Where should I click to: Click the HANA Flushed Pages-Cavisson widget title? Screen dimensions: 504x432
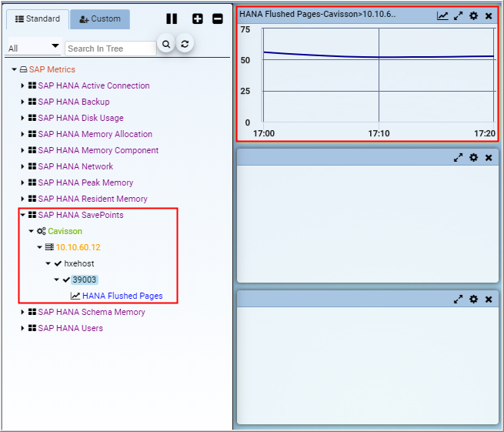coord(318,14)
